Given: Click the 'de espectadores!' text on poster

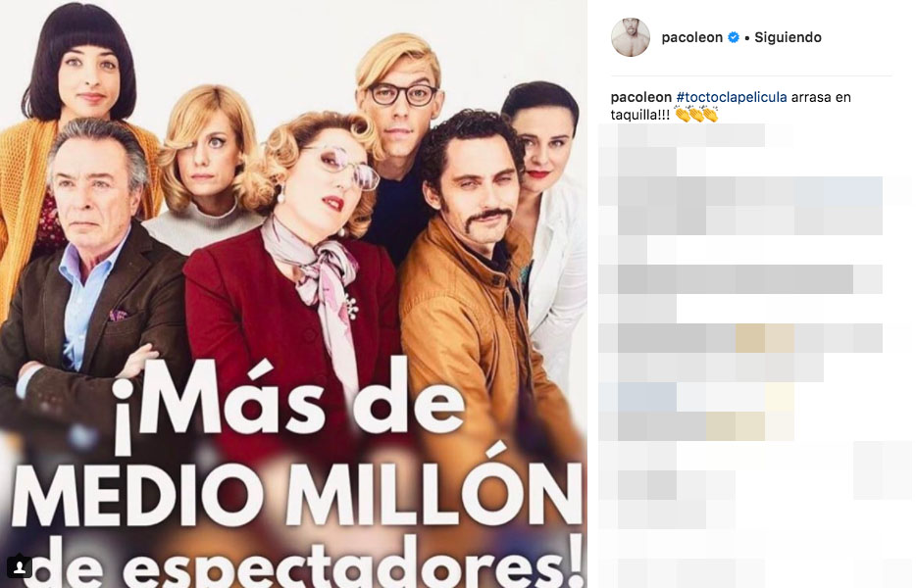Looking at the screenshot, I should (x=310, y=559).
